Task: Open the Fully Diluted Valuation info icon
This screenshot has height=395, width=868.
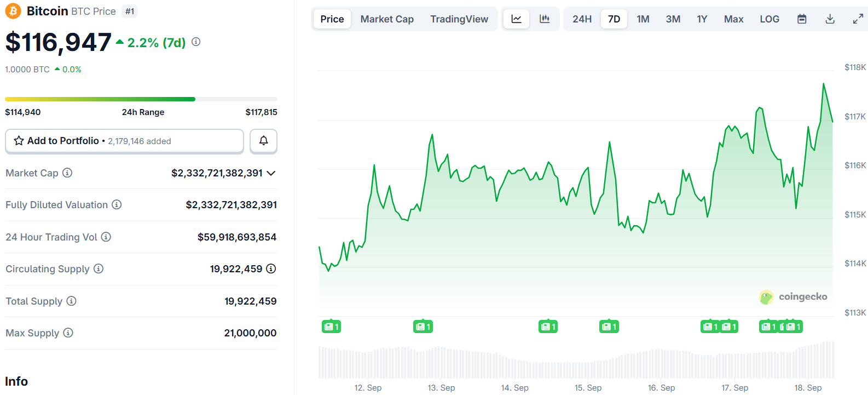Action: [117, 204]
